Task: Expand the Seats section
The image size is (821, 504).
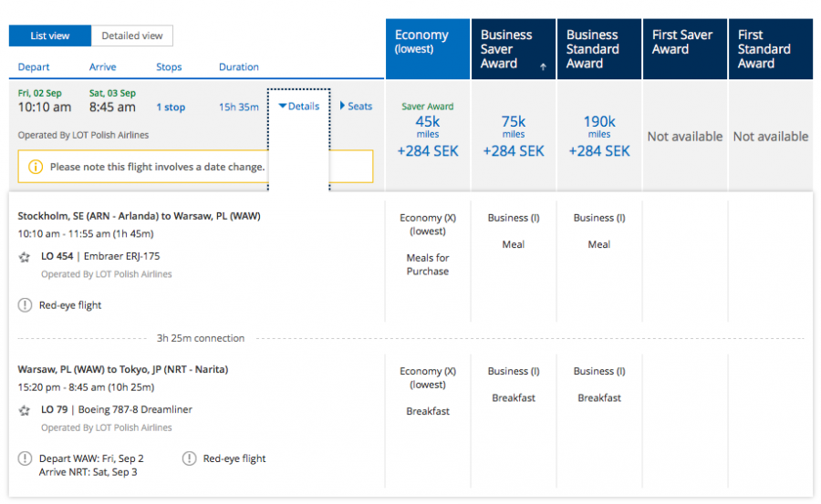Action: [x=356, y=106]
